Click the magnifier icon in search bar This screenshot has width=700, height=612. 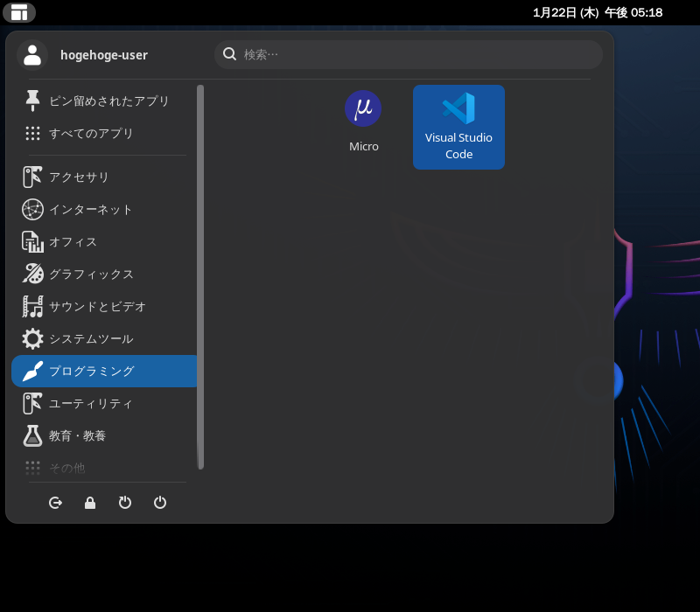[x=230, y=54]
